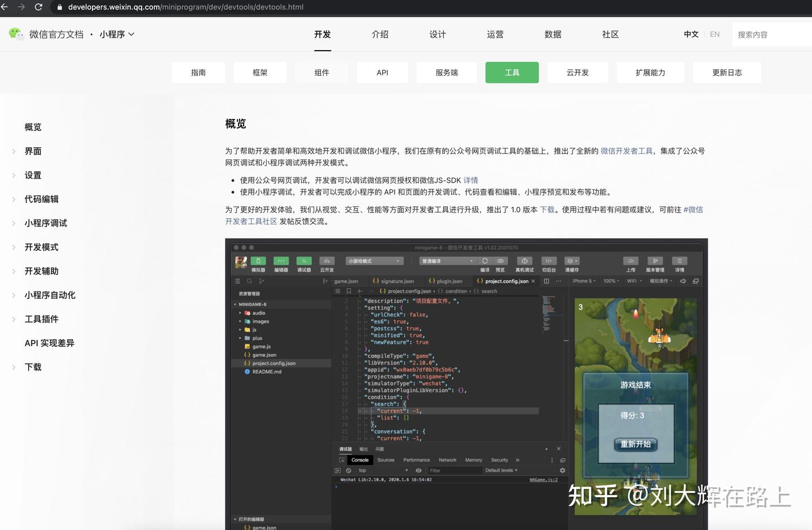Open the 框架 section button
This screenshot has height=530, width=812.
pos(260,72)
